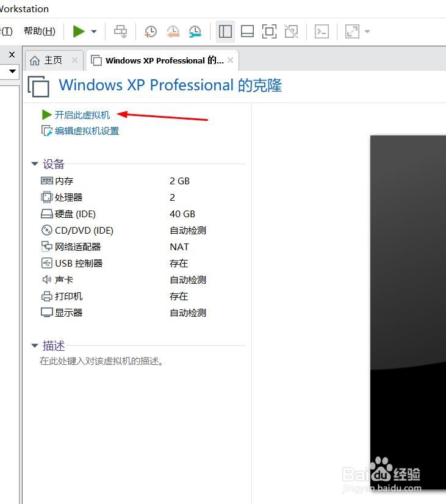Collapse the 设备 section
The width and height of the screenshot is (446, 504).
tap(35, 164)
